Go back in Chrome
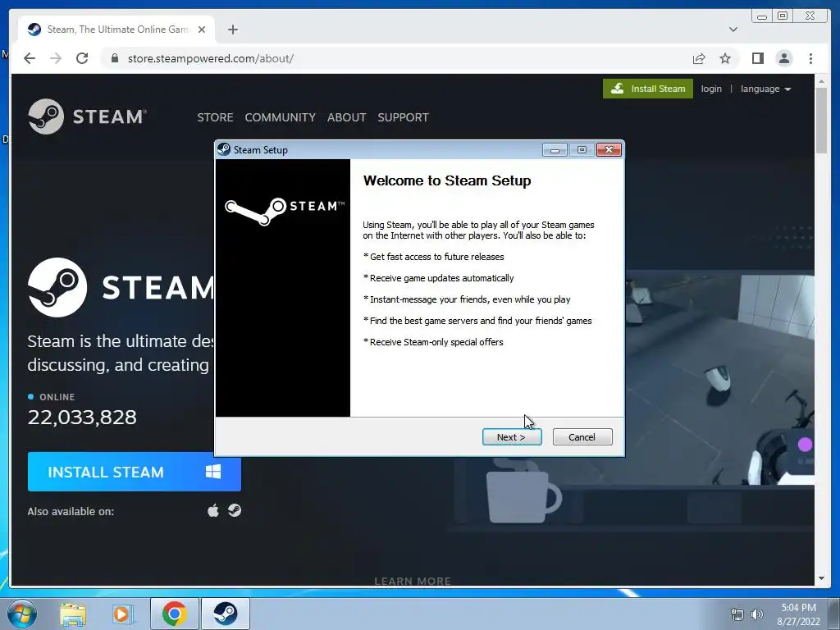The width and height of the screenshot is (840, 630). pos(30,58)
